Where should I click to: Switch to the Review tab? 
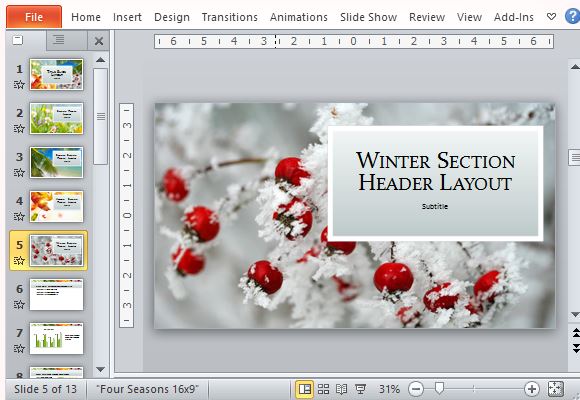click(427, 17)
